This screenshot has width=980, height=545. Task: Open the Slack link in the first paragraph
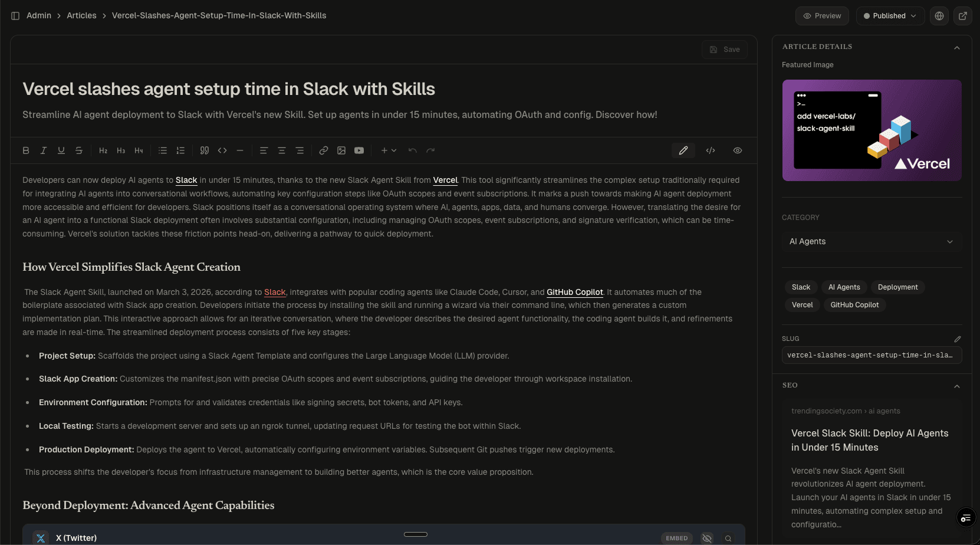click(x=186, y=180)
